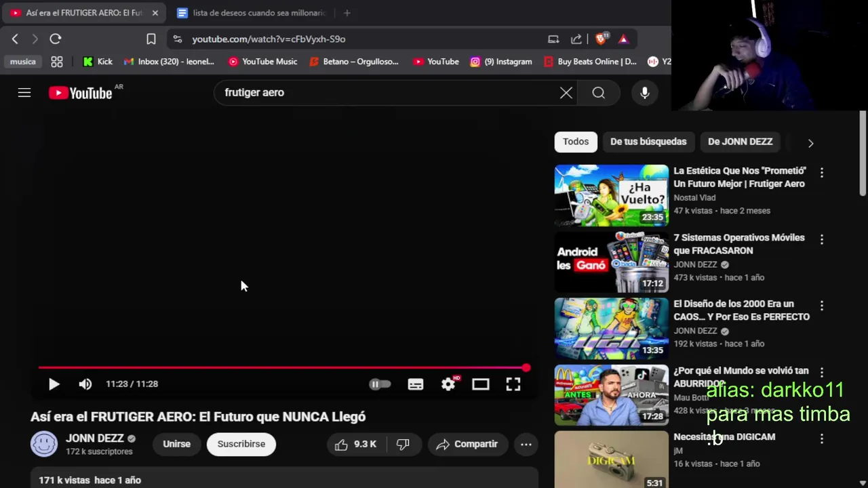Share the page from the address bar
This screenshot has width=868, height=488.
576,39
